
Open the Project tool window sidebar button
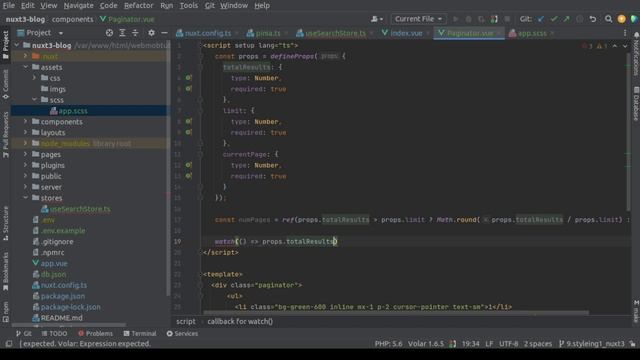5,45
